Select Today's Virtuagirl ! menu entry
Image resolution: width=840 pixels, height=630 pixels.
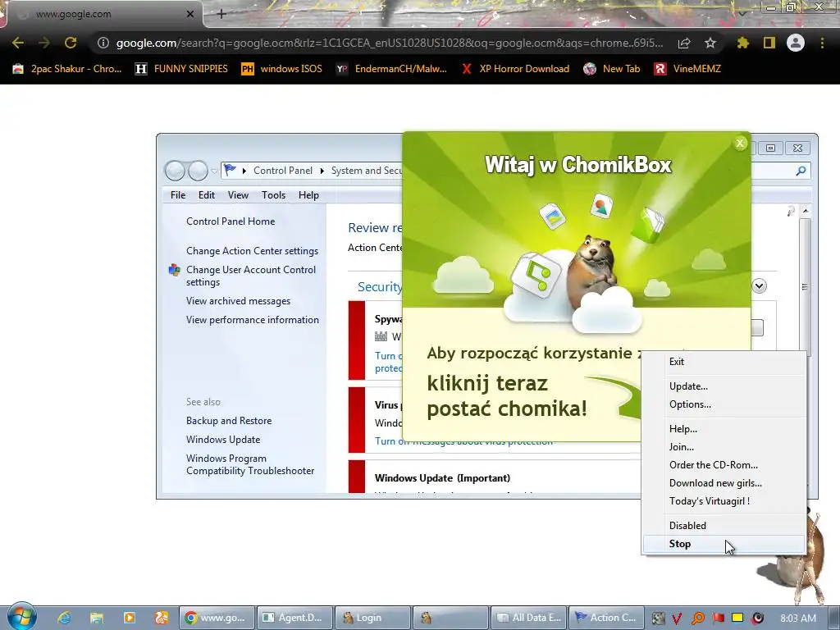pos(724,501)
